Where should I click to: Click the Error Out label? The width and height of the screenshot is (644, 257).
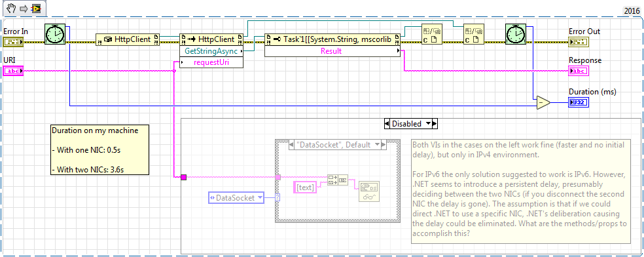point(584,31)
